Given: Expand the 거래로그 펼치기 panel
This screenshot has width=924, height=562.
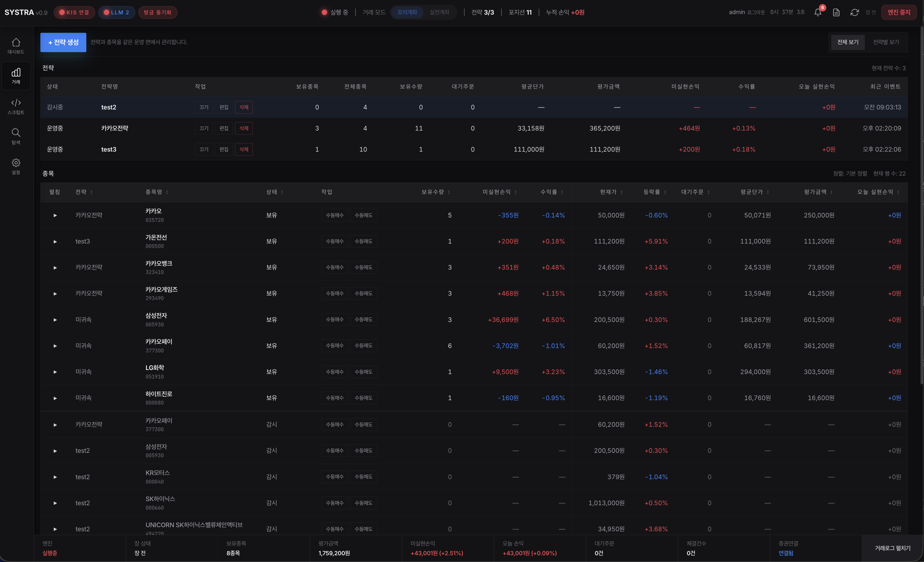Looking at the screenshot, I should (x=892, y=548).
